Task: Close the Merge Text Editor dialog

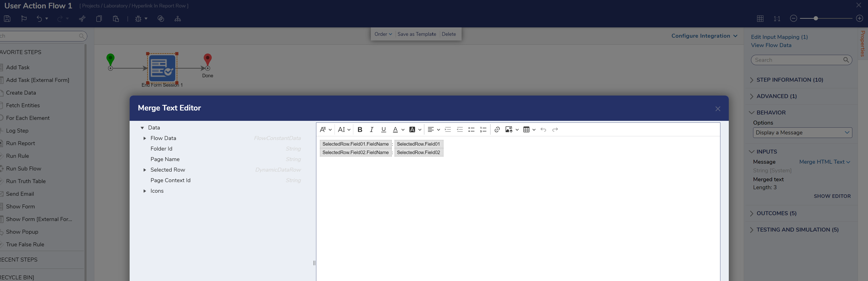Action: (x=718, y=109)
